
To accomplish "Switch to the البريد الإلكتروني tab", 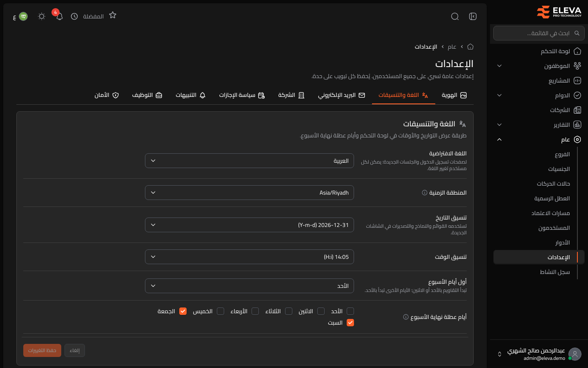I will (341, 95).
